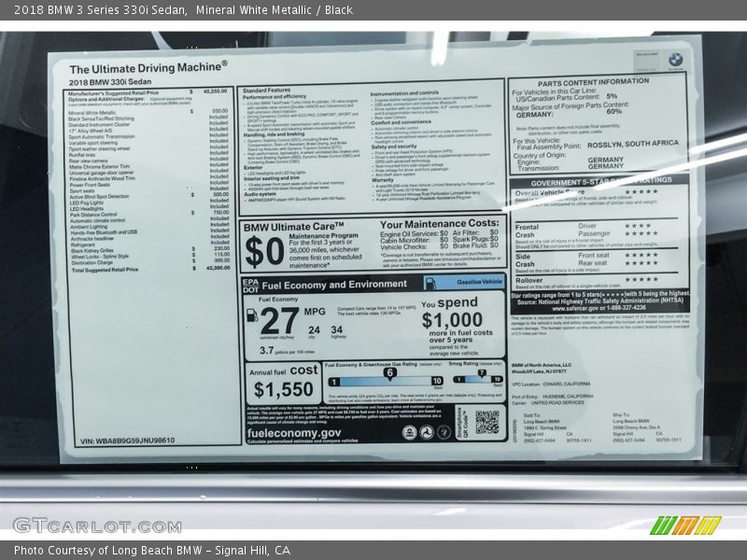
Task: Click the 'Instrumentation and controls' subheading
Action: point(404,93)
